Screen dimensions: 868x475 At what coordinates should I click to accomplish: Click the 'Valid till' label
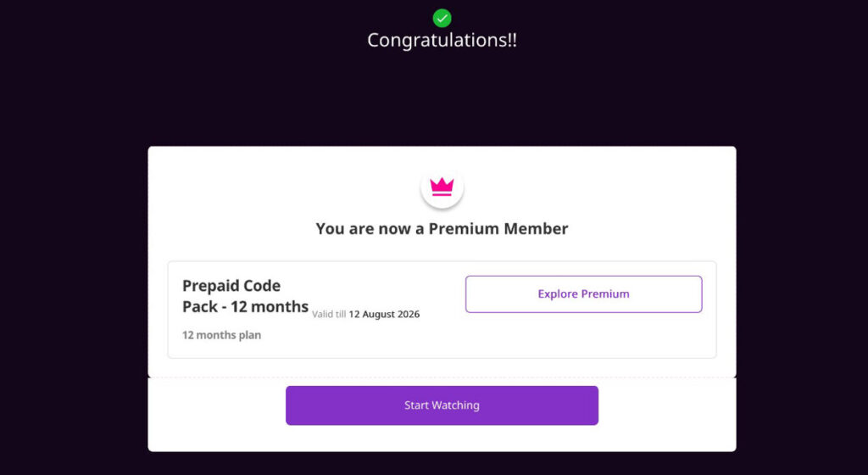click(x=329, y=315)
